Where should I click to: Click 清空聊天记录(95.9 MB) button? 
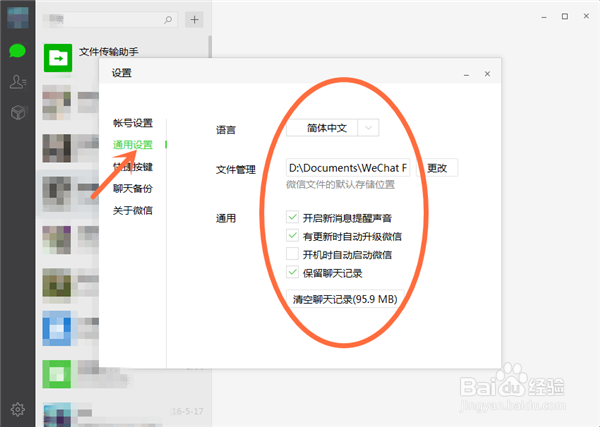pyautogui.click(x=345, y=299)
